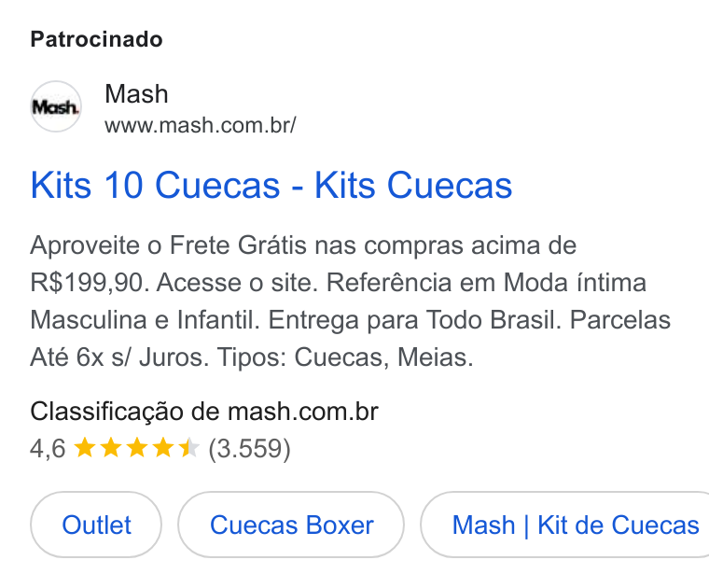Open the Mash | Kit de Cuecas chip
The width and height of the screenshot is (709, 588).
click(x=565, y=525)
